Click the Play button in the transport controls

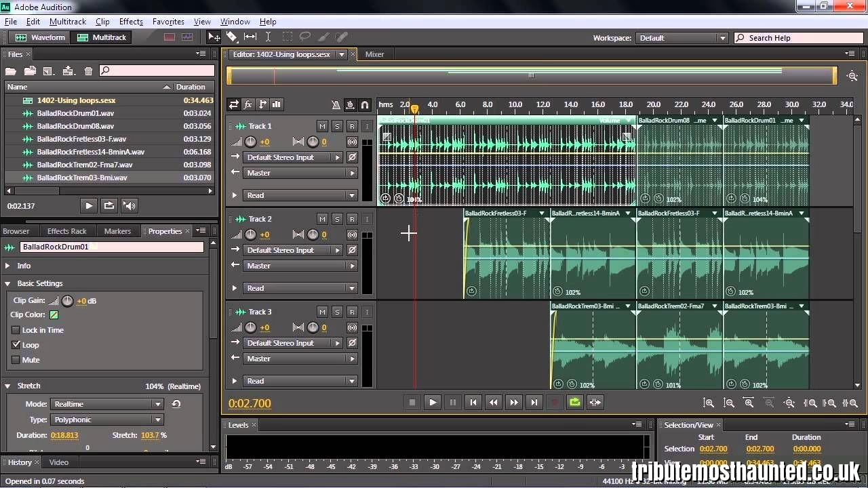click(433, 402)
